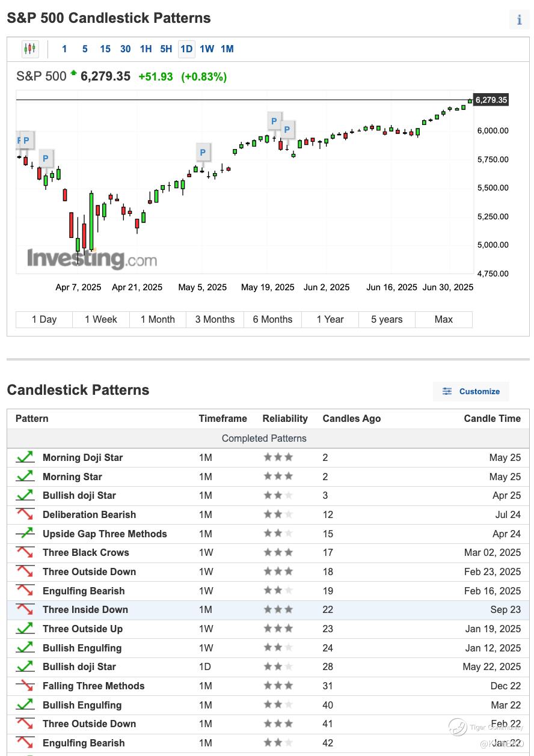Show the 1 Month chart range
Screen dimensions: 534x756
(x=158, y=320)
